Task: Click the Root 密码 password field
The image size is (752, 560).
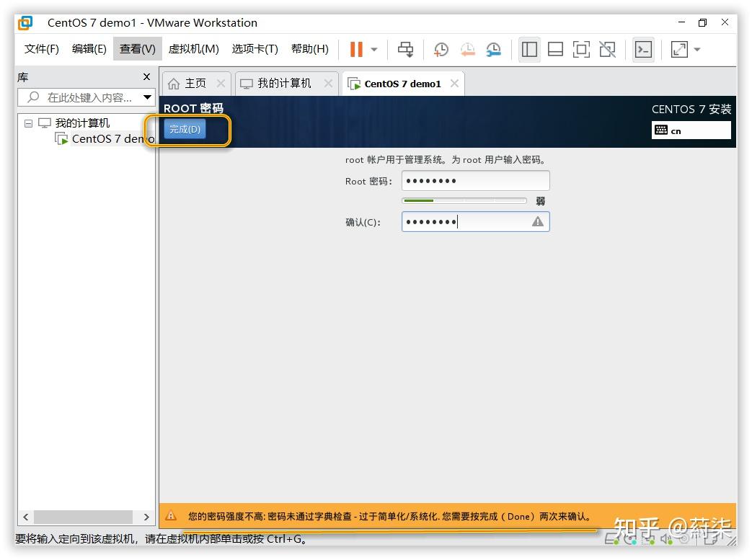Action: pyautogui.click(x=474, y=180)
